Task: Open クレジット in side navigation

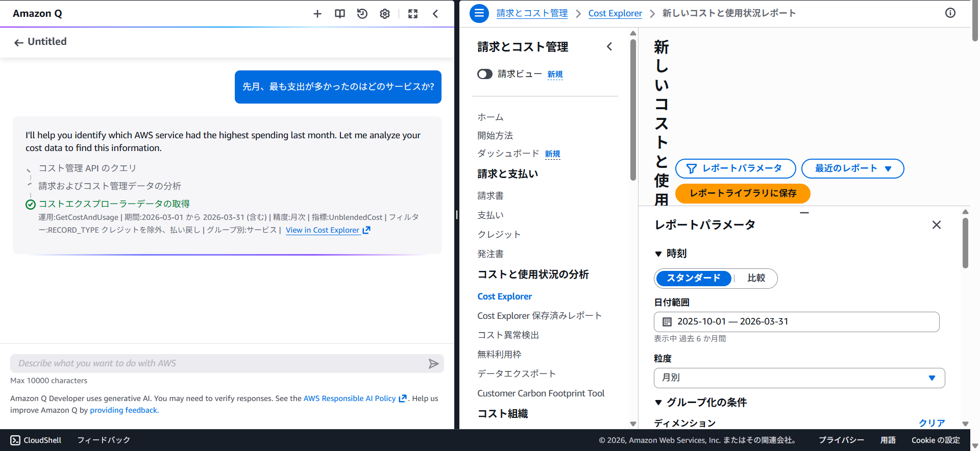Action: (x=499, y=235)
